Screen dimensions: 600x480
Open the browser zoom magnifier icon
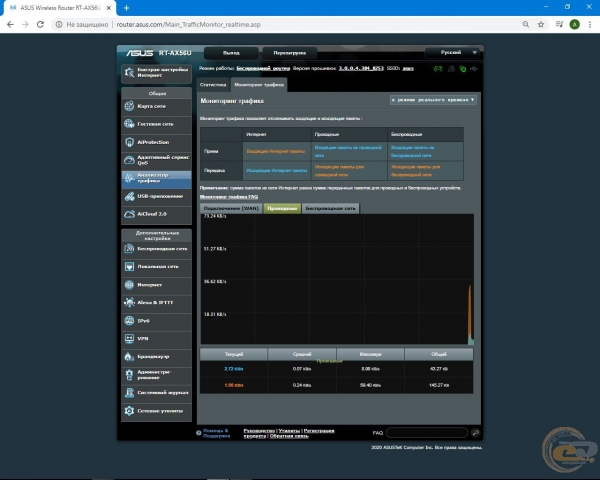click(x=526, y=24)
